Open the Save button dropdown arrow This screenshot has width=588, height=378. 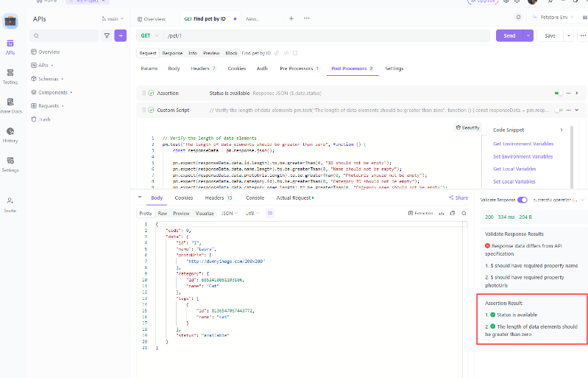click(569, 35)
